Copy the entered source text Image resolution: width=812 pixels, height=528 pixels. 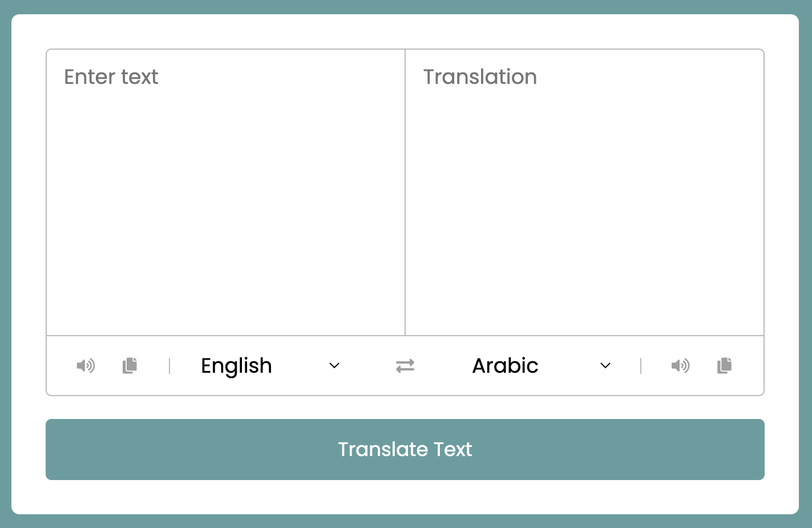click(130, 366)
